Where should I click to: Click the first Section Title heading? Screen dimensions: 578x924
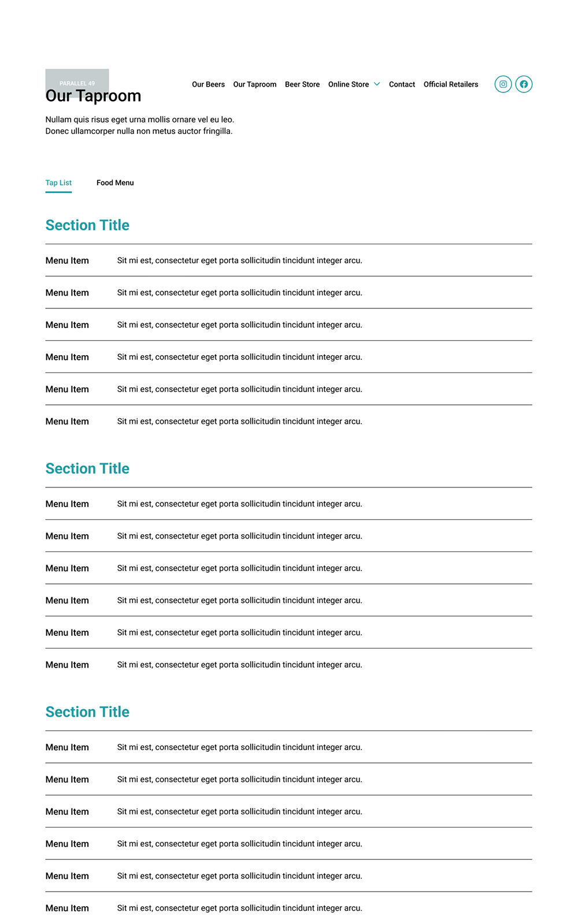tap(87, 225)
